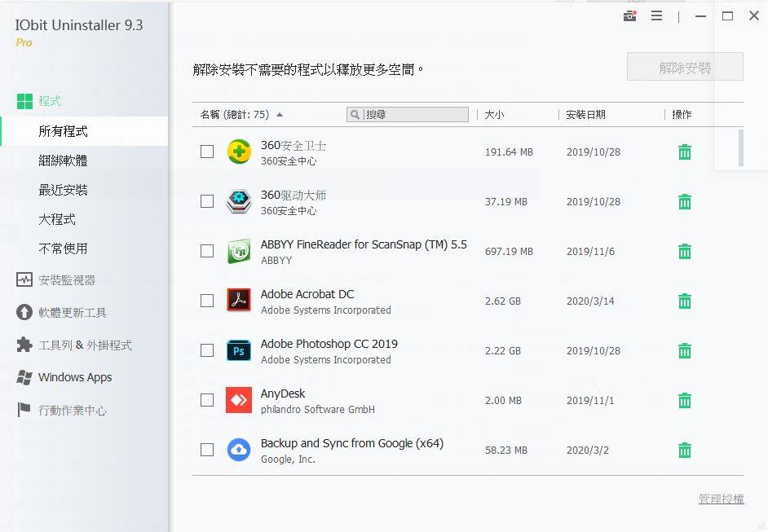This screenshot has height=532, width=768.
Task: Click the Photoshop Ps application icon
Action: [x=239, y=350]
